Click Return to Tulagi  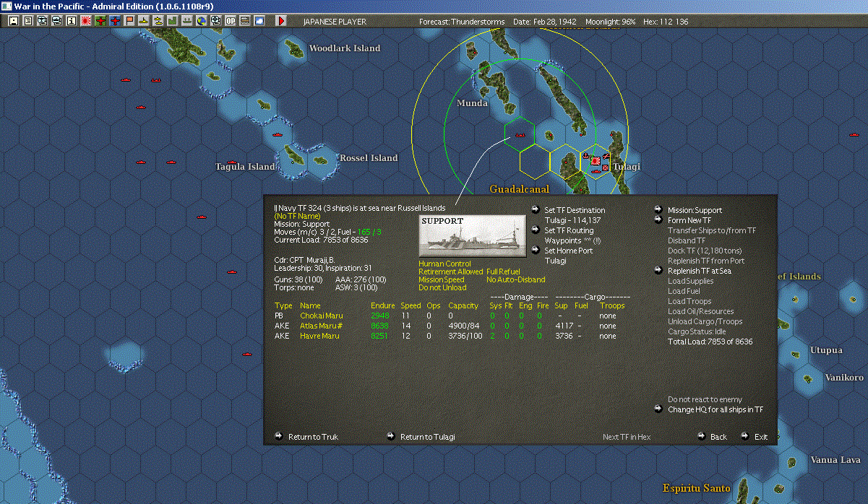(428, 437)
